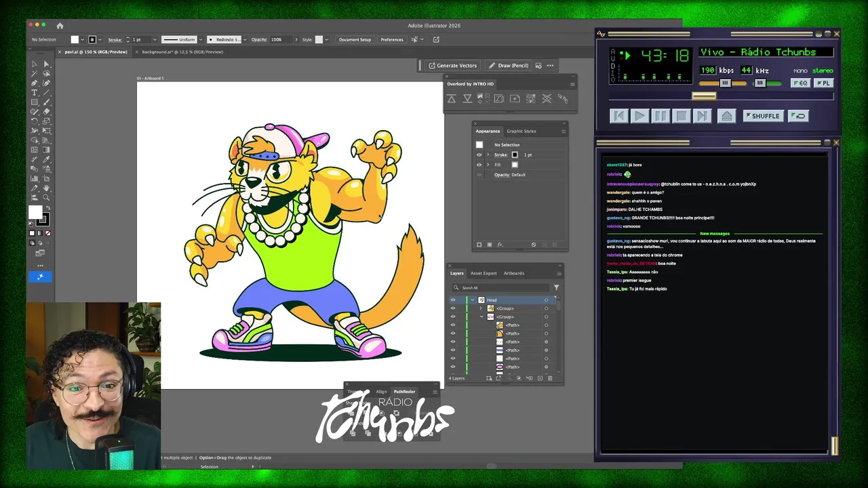Open the Uniform stroke profile dropdown

200,39
